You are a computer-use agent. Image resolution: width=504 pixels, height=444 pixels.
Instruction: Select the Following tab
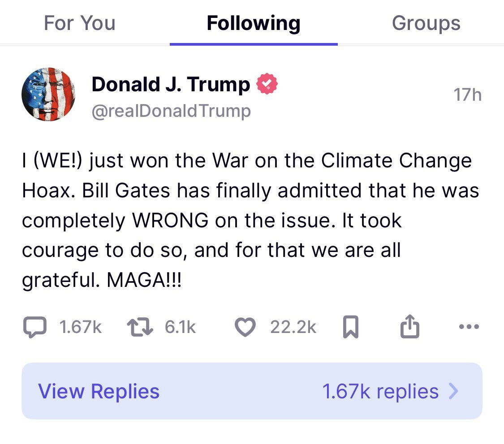point(253,23)
